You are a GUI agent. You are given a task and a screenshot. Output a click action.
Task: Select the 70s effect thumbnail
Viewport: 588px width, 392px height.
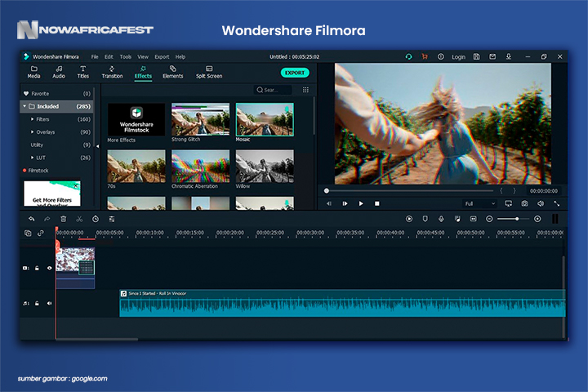(136, 166)
